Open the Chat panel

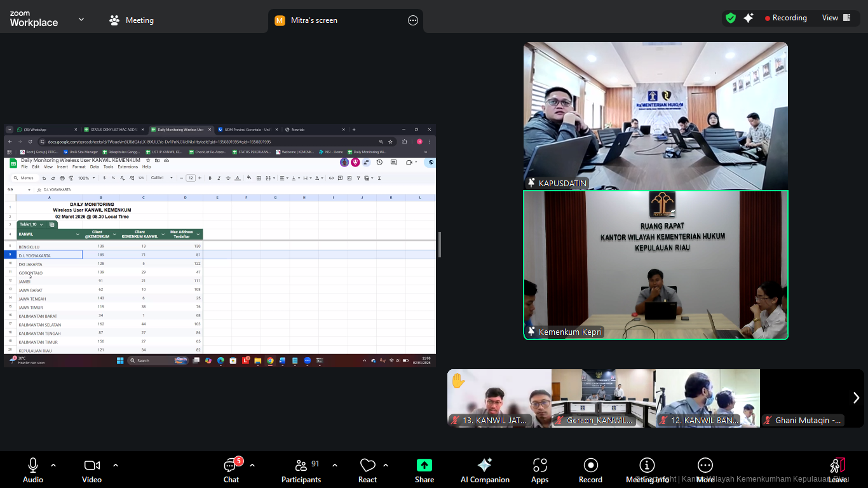pyautogui.click(x=231, y=470)
